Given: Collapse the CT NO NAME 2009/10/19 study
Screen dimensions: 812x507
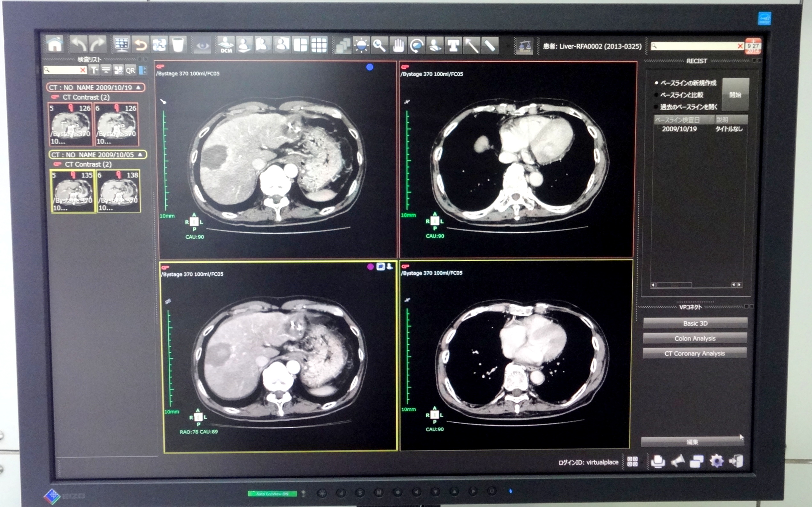Looking at the screenshot, I should (x=138, y=87).
